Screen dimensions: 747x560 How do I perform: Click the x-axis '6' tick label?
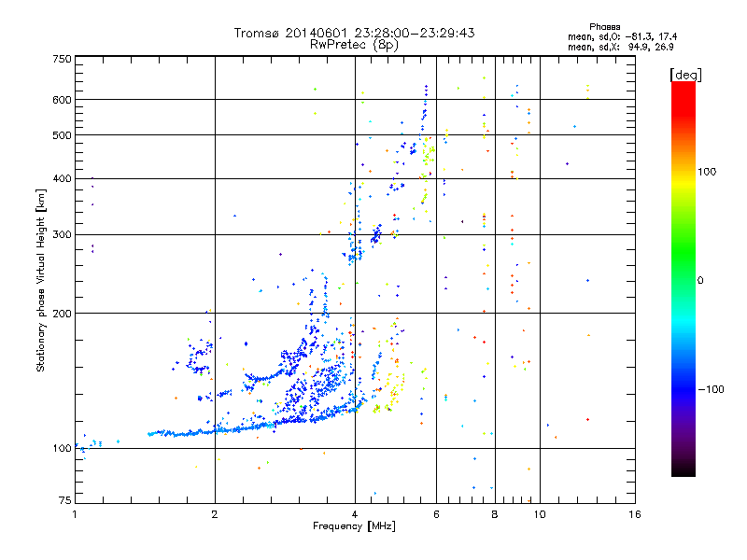click(x=436, y=514)
